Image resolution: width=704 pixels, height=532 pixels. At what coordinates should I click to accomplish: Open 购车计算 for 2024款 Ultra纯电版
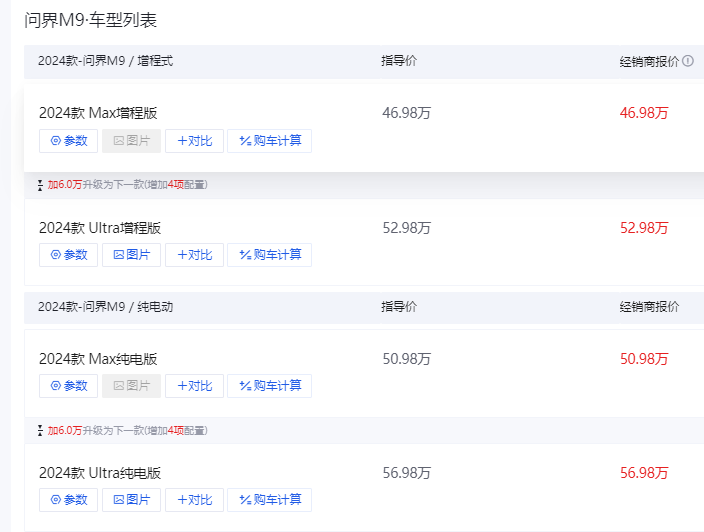tap(269, 500)
